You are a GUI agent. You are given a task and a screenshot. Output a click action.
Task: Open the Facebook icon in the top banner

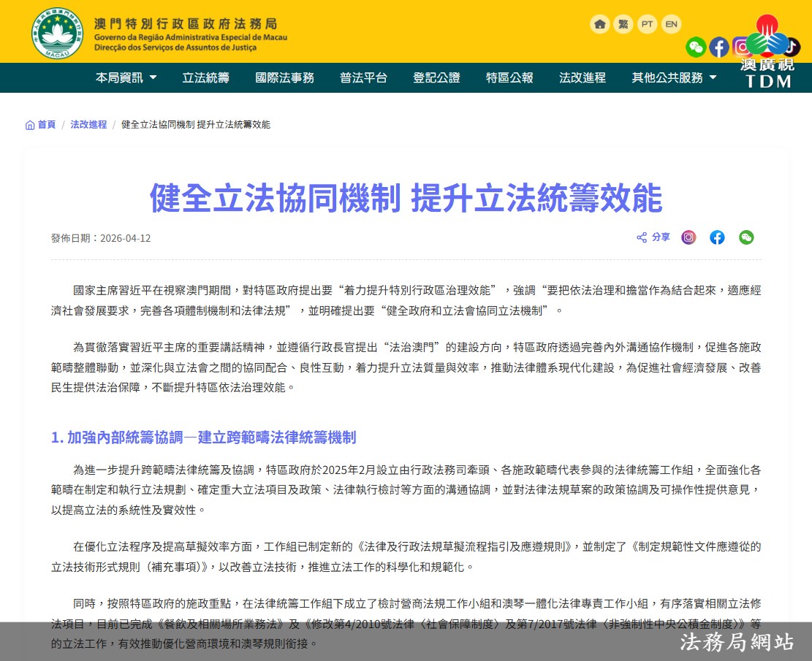point(719,47)
